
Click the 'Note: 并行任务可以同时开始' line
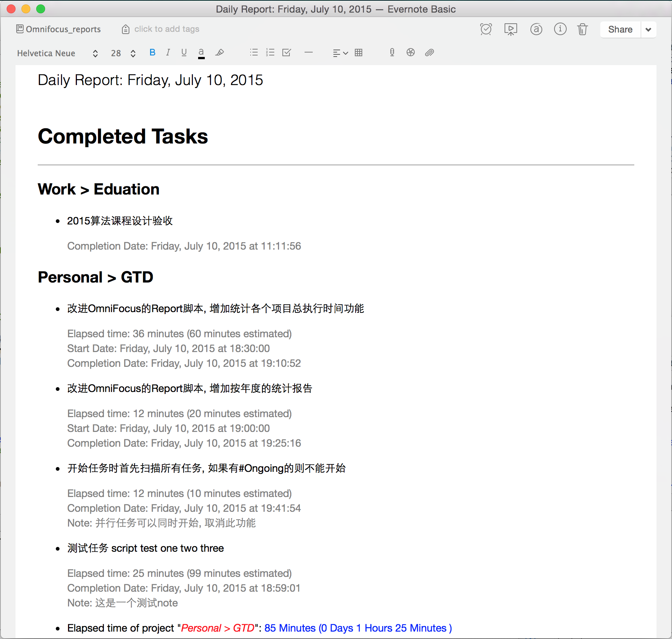(162, 523)
